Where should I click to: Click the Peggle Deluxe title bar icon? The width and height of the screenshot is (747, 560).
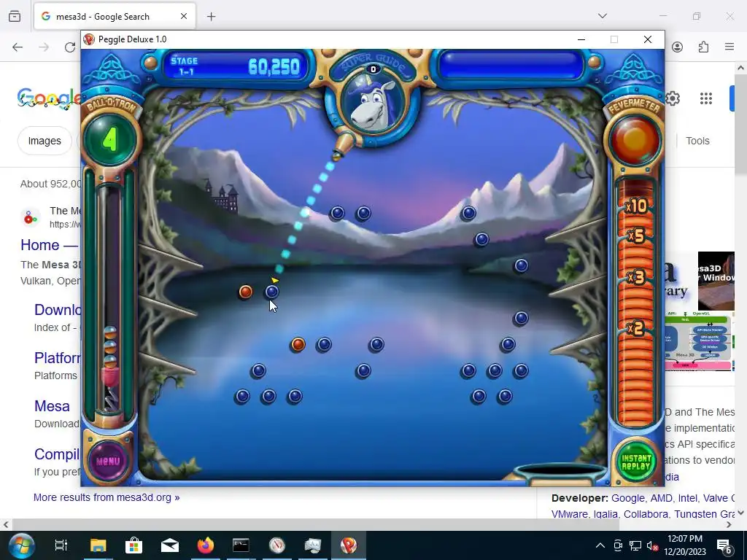(x=89, y=39)
